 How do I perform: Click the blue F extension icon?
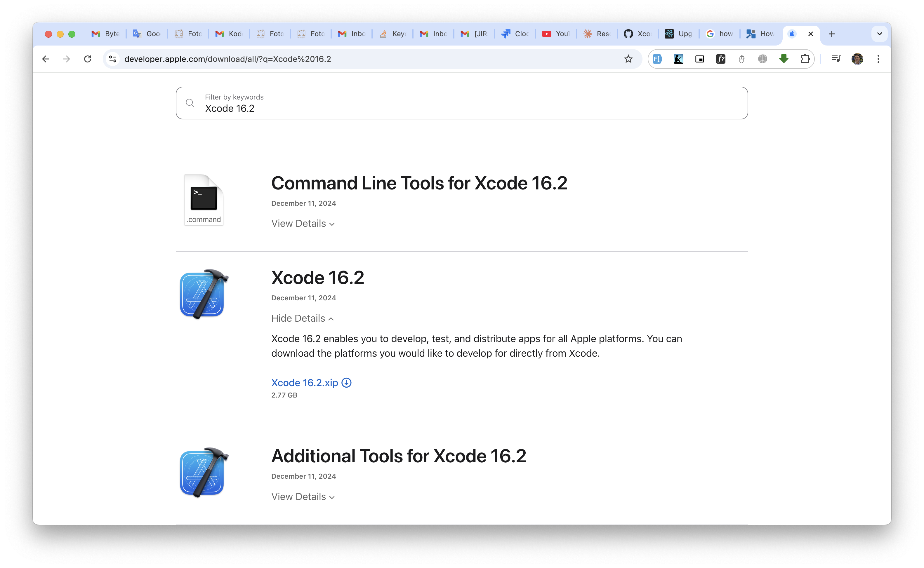(x=657, y=59)
